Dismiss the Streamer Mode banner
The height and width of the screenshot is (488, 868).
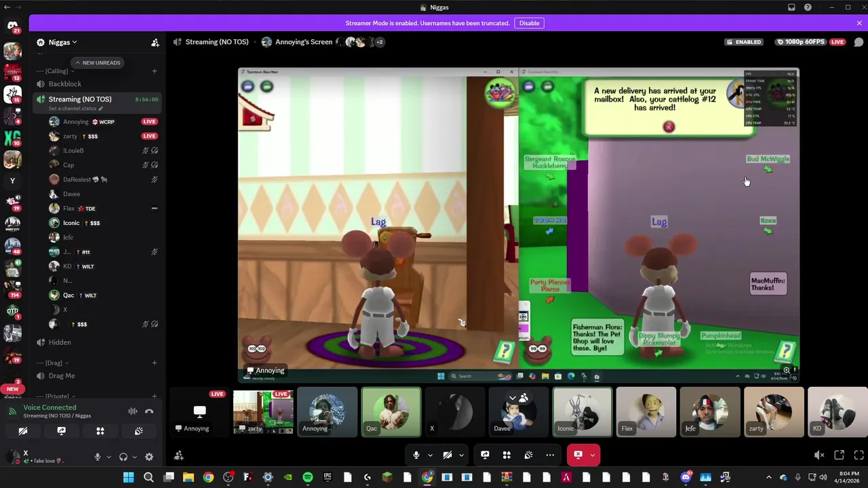[x=859, y=23]
